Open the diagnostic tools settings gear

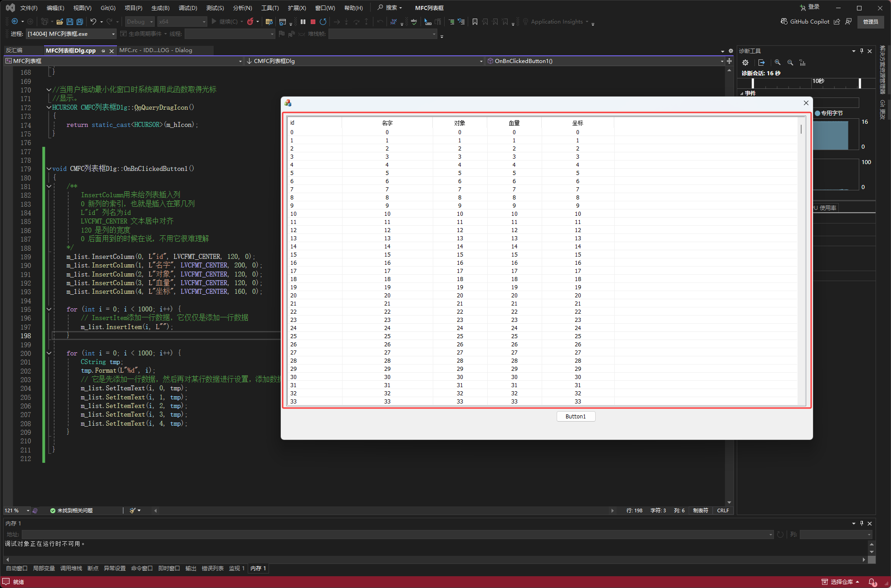click(x=745, y=63)
